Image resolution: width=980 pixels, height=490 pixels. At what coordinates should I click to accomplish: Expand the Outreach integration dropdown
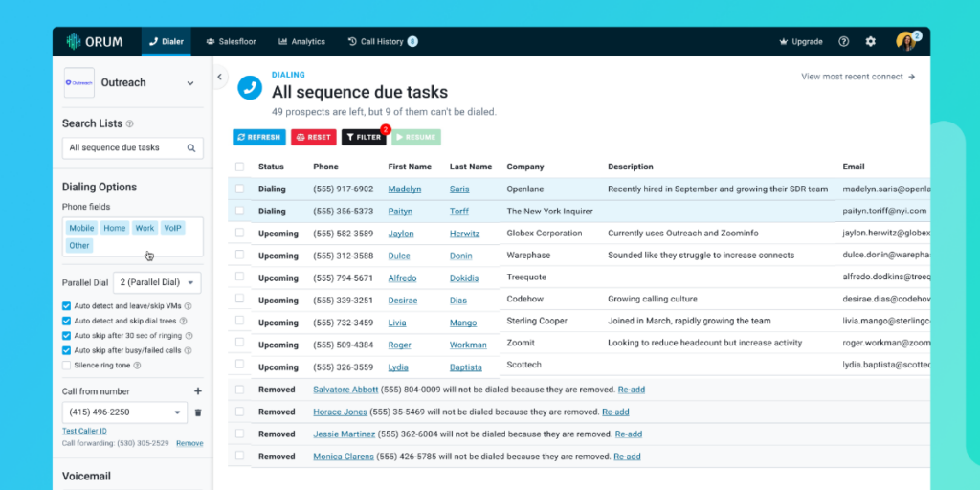[189, 83]
